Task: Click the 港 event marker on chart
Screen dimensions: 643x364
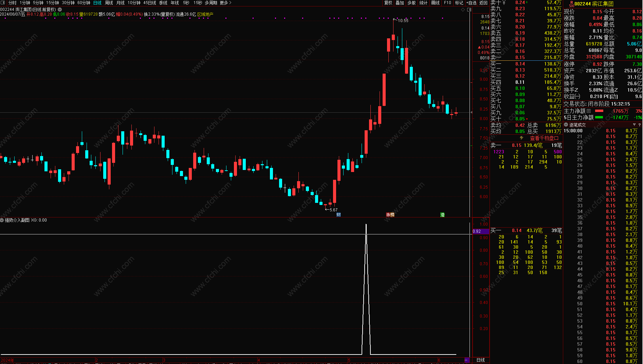Action: (x=442, y=215)
